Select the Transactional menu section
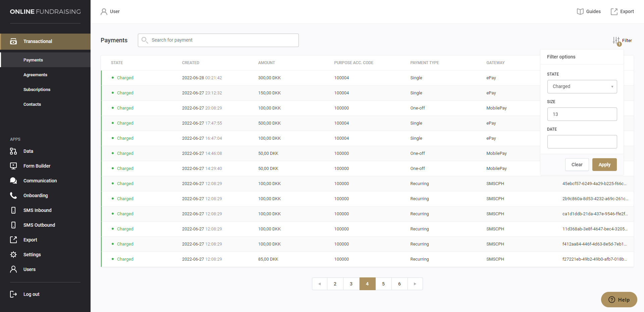Viewport: 644px width, 312px height. [45, 42]
